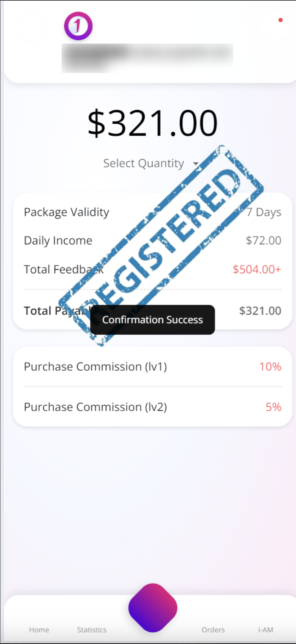296x644 pixels.
Task: Open the I-AM profile tab
Action: coord(265,630)
